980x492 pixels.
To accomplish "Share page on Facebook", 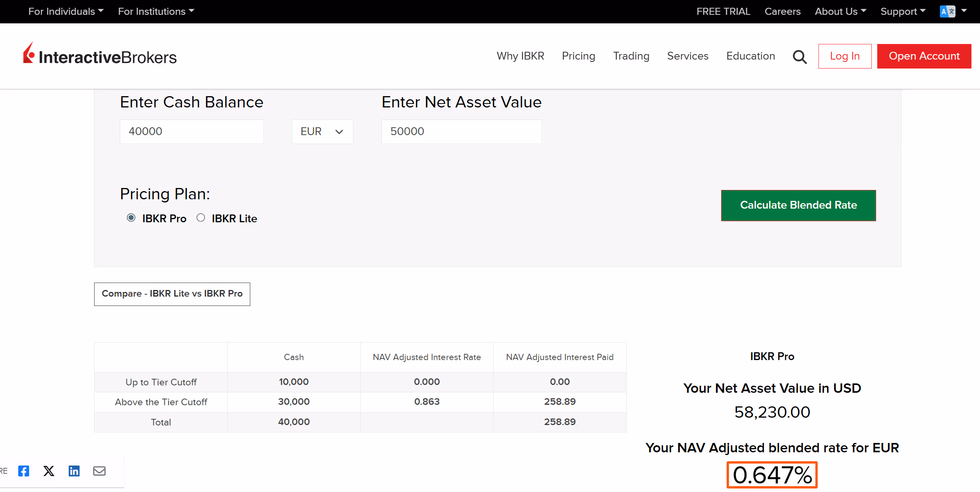I will pyautogui.click(x=24, y=471).
